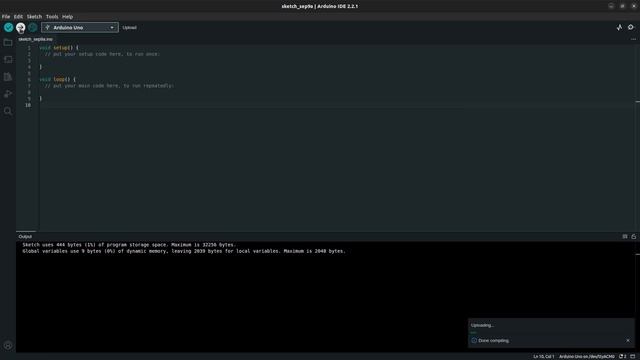Open the Search sidebar panel
Image resolution: width=640 pixels, height=360 pixels.
pyautogui.click(x=8, y=111)
